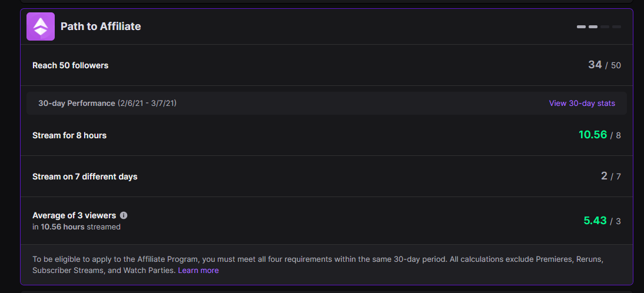Click the 2 / 7 days count
This screenshot has width=644, height=293.
coord(610,176)
